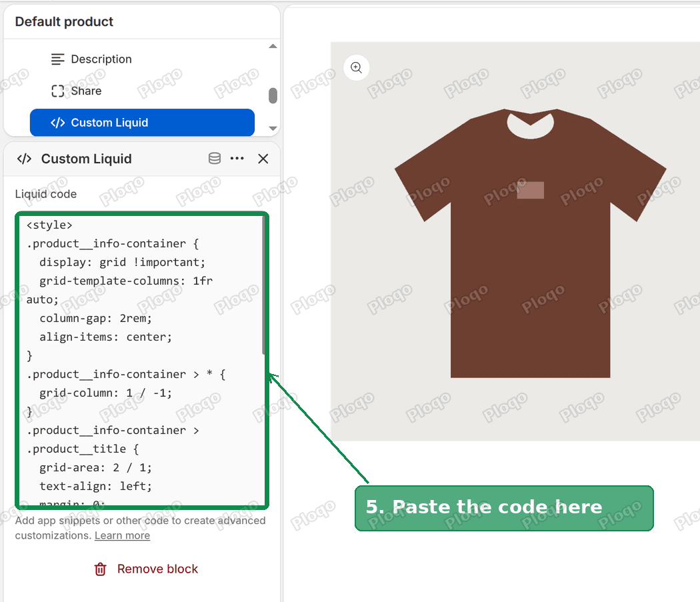Click the Liquid code area scrollbar
This screenshot has width=700, height=602.
coord(263,286)
